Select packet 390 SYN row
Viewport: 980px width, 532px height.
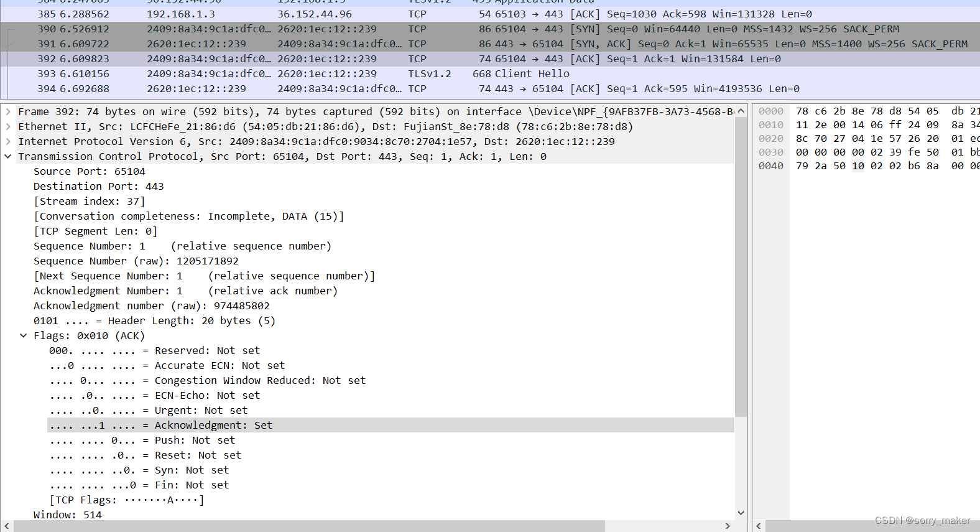(x=490, y=29)
